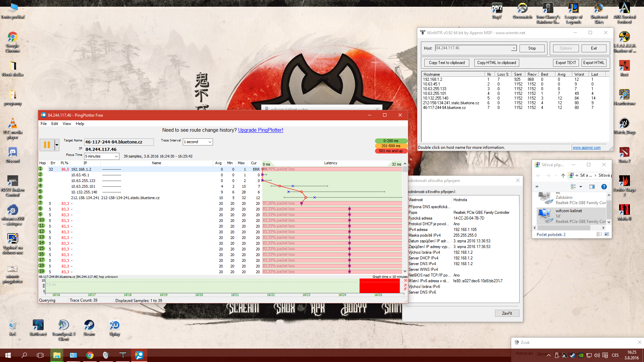Image resolution: width=644 pixels, height=362 pixels.
Task: Open the Edit menu in PingPlotter
Action: coord(54,124)
